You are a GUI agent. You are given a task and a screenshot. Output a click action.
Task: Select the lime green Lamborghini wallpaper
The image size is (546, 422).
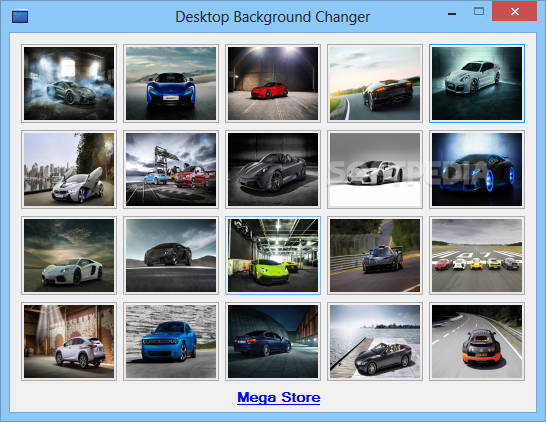pos(273,256)
